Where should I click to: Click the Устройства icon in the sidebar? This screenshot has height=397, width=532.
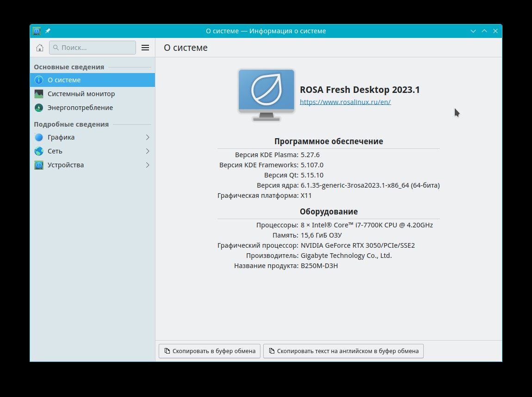pos(39,165)
